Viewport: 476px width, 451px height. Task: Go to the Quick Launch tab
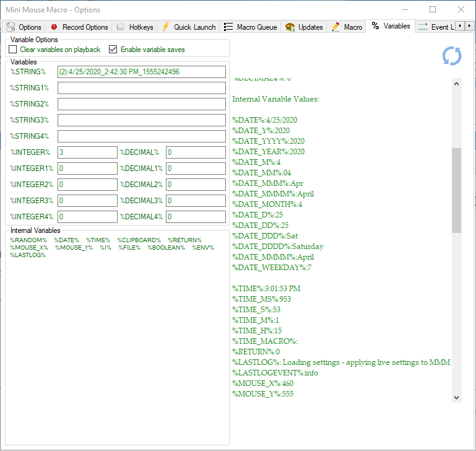pyautogui.click(x=188, y=27)
